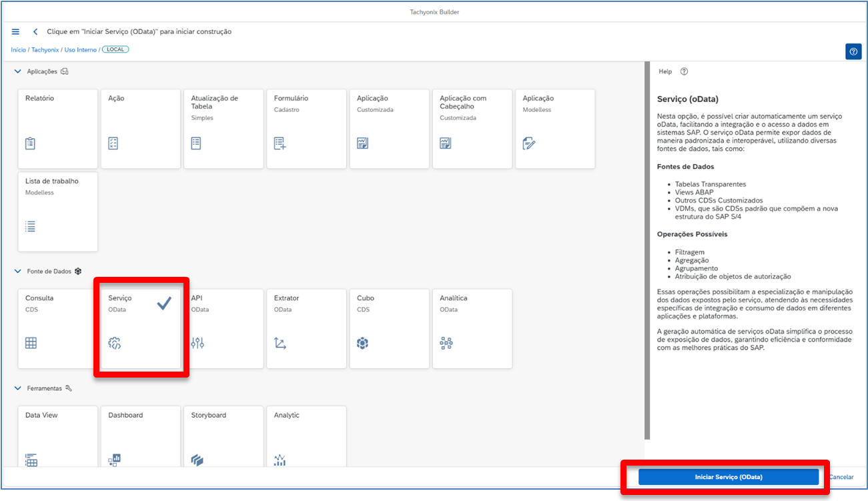Click the Dashboard chart icon

[114, 460]
